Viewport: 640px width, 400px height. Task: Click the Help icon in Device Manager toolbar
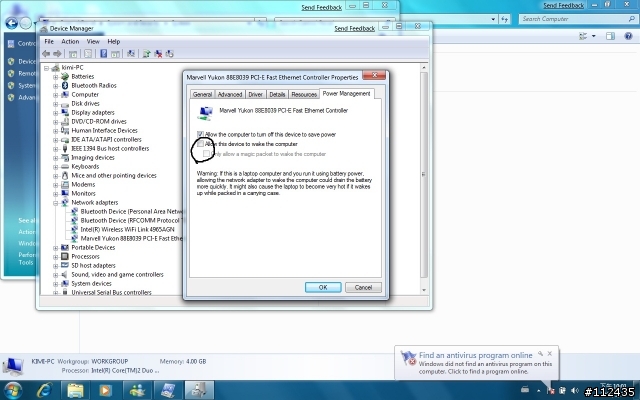point(103,54)
